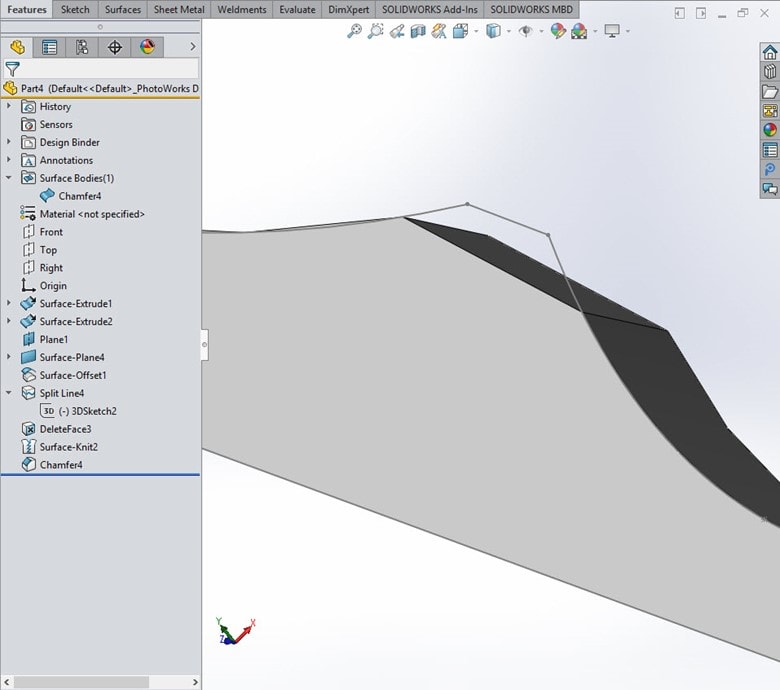
Task: Click the Edit Appearance color ball
Action: pos(558,31)
